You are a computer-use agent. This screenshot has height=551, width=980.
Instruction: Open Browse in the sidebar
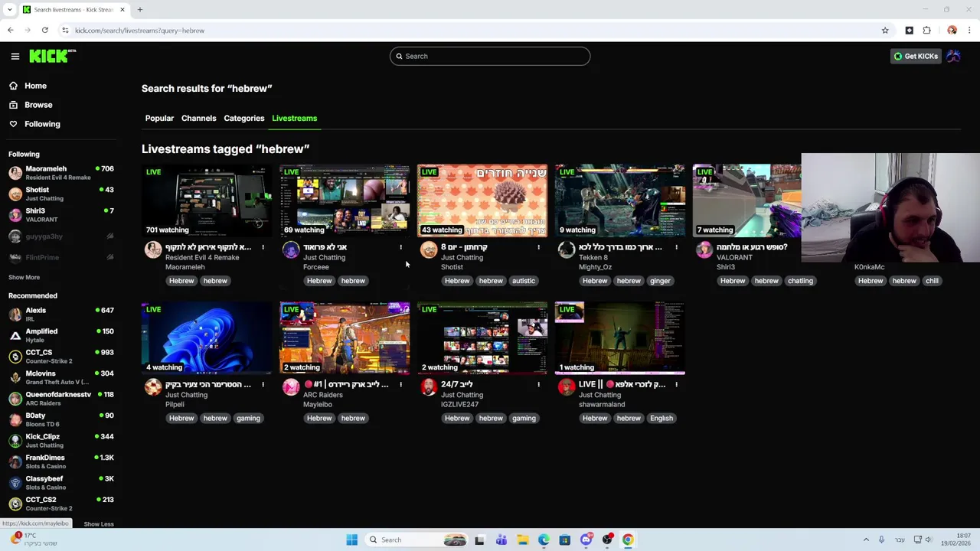(x=38, y=105)
